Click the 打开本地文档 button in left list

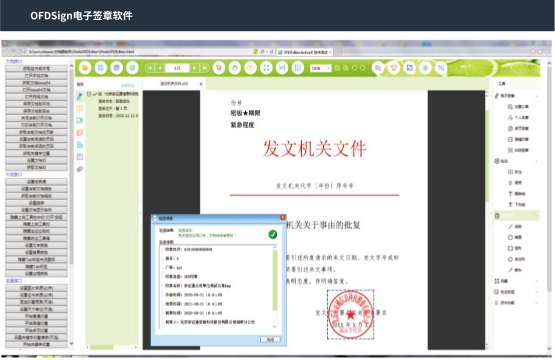click(x=36, y=75)
